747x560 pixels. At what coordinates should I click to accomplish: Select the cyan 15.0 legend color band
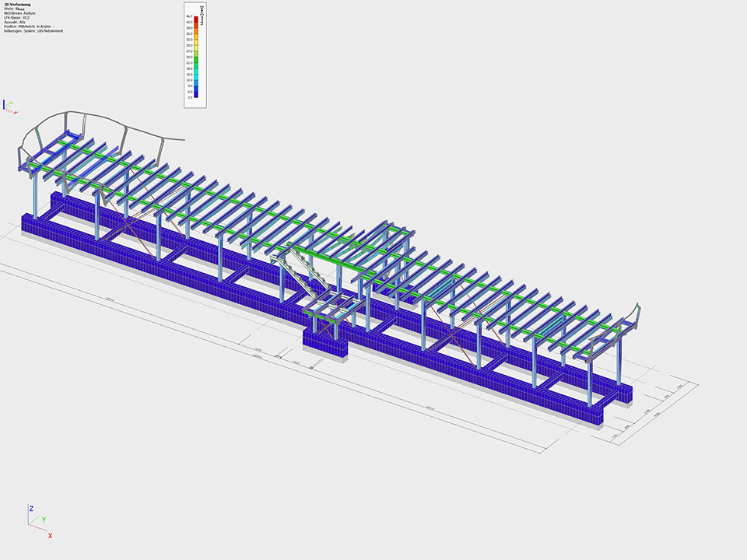195,76
